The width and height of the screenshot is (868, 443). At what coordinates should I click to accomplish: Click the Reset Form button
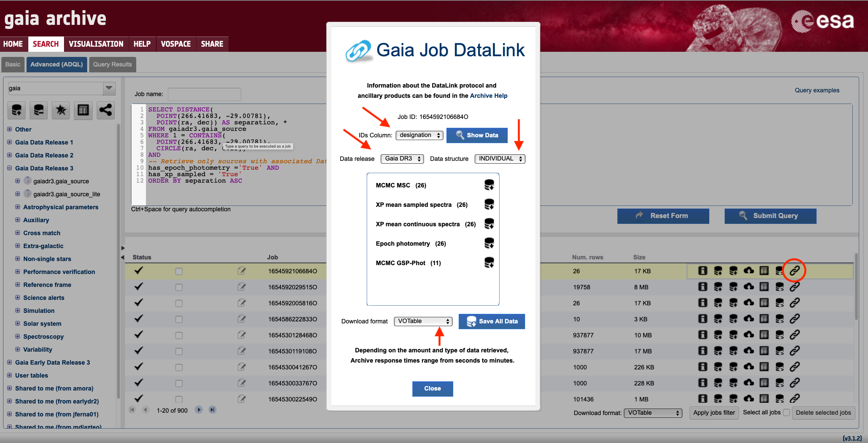coord(663,216)
